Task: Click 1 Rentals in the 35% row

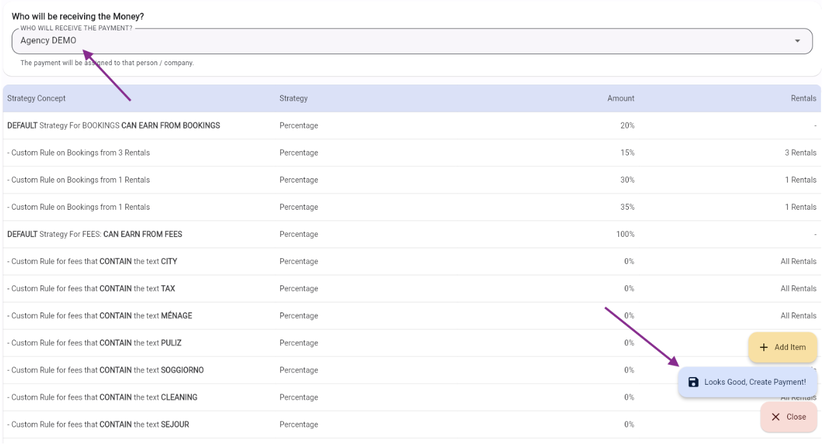Action: click(x=801, y=207)
